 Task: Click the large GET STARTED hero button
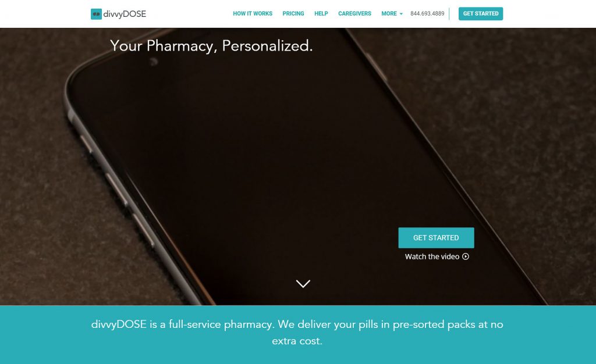point(436,238)
